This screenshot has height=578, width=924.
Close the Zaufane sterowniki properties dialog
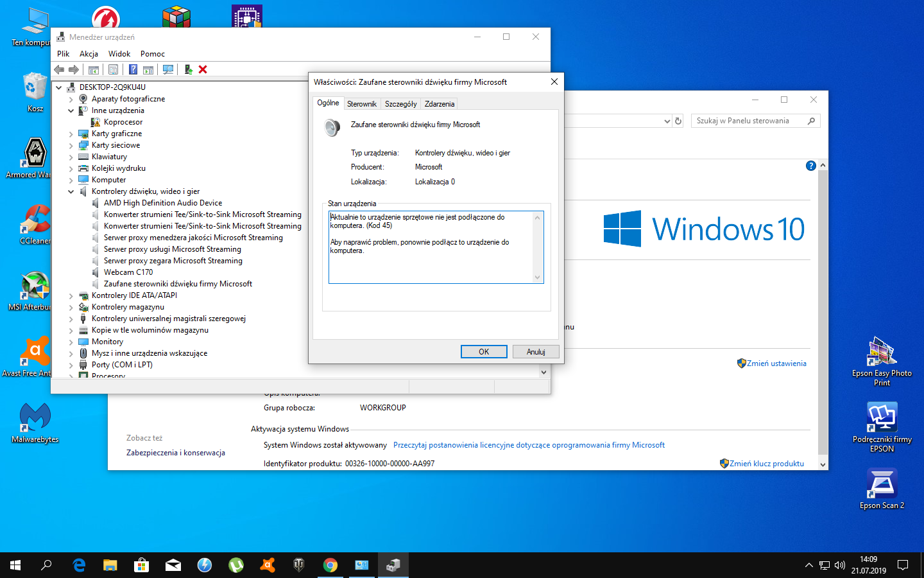pyautogui.click(x=554, y=82)
